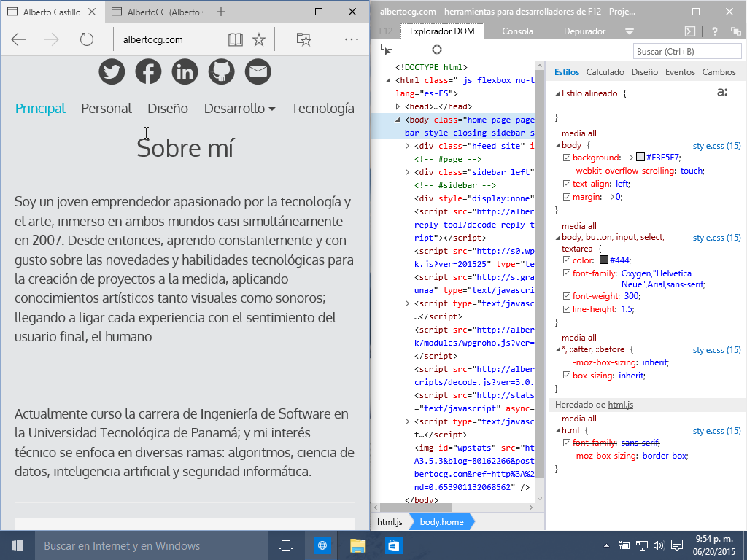Switch to the Consola tab
Viewport: 747px width, 560px height.
[517, 31]
